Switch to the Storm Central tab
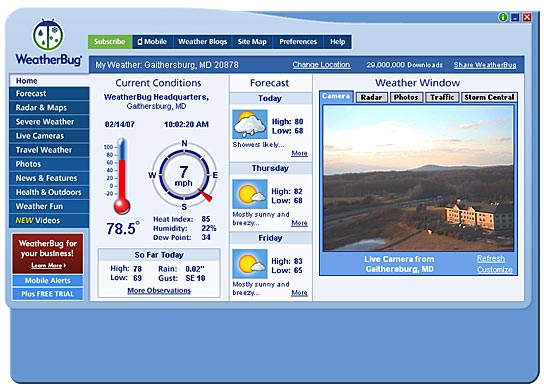Screen dimensions: 544x390 (x=489, y=97)
